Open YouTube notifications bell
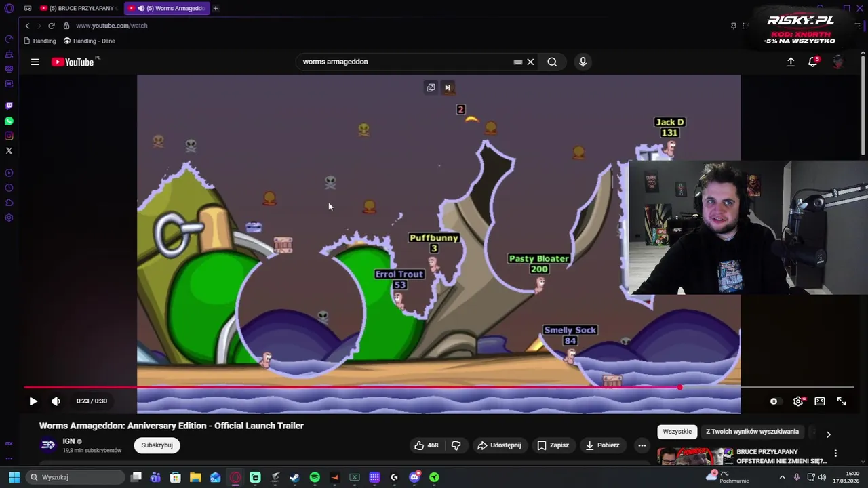 (813, 62)
